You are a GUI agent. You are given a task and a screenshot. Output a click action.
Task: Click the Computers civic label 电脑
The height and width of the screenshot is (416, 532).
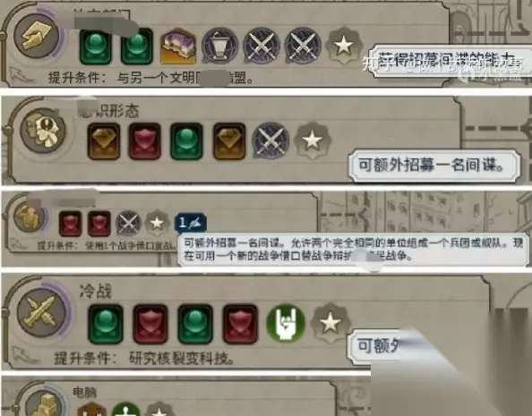pos(85,393)
